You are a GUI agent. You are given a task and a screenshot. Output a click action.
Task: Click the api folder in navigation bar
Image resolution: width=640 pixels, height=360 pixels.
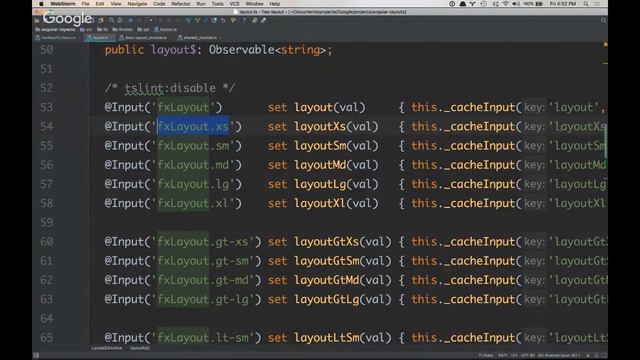(x=143, y=29)
